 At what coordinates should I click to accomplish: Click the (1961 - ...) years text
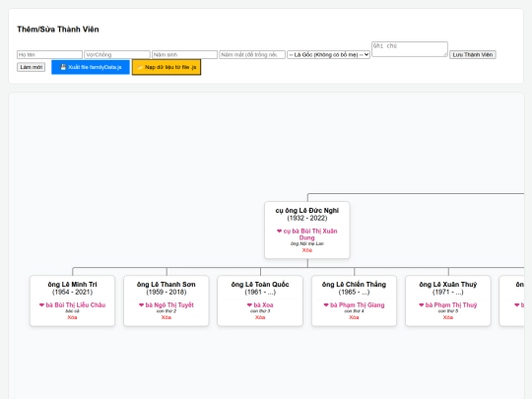(260, 293)
